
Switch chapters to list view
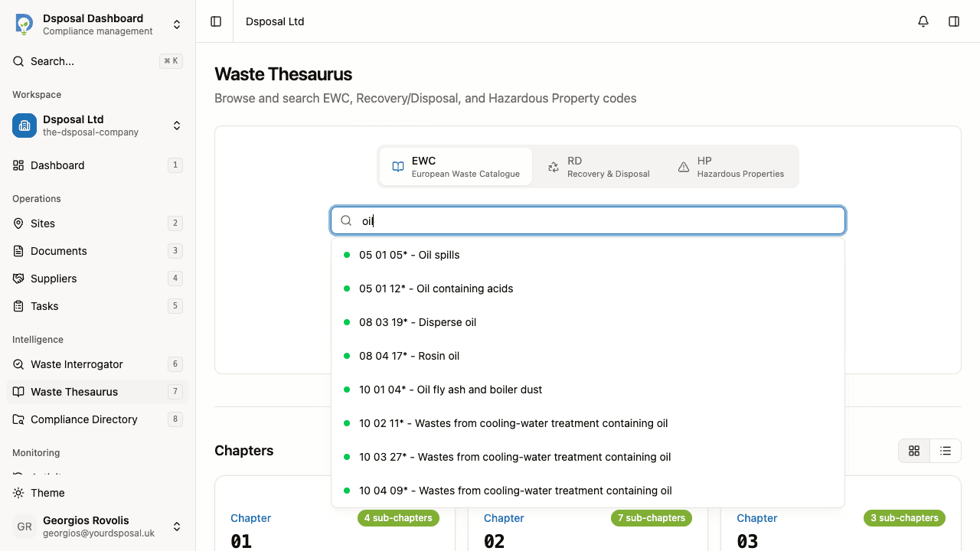[945, 451]
